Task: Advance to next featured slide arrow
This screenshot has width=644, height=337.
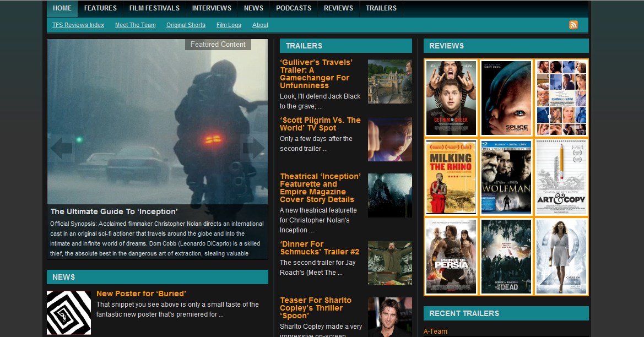Action: (x=253, y=148)
